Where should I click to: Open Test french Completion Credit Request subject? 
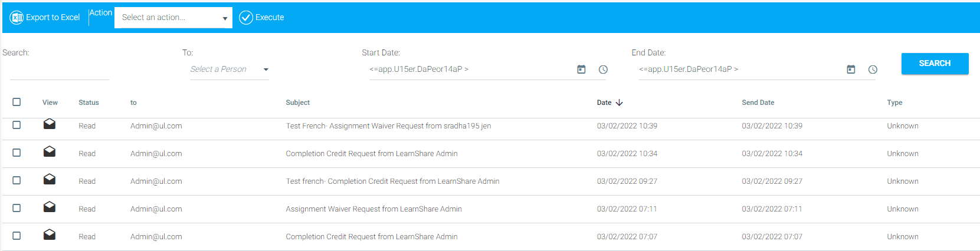click(x=392, y=181)
